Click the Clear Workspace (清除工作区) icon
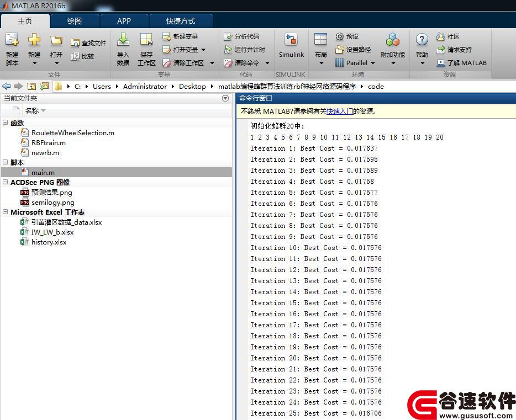The image size is (516, 420). click(166, 63)
